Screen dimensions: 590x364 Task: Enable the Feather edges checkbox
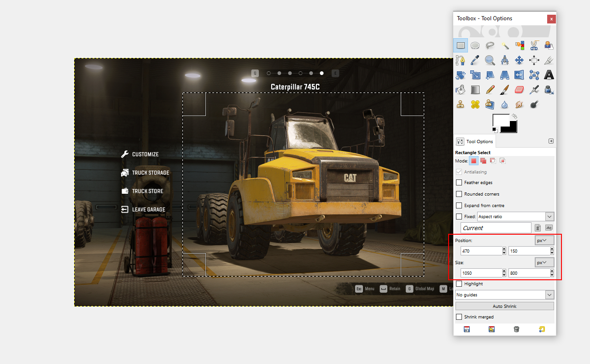[459, 183]
